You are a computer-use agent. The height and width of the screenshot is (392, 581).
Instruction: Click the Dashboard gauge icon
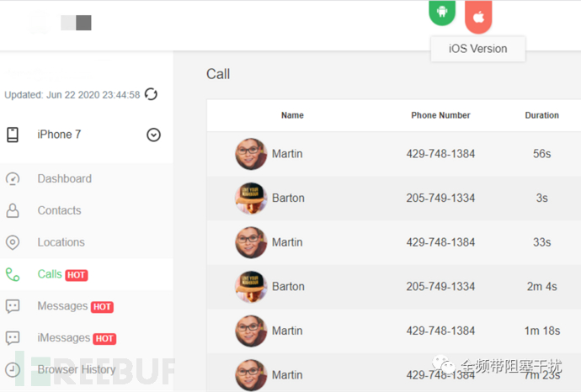[13, 179]
